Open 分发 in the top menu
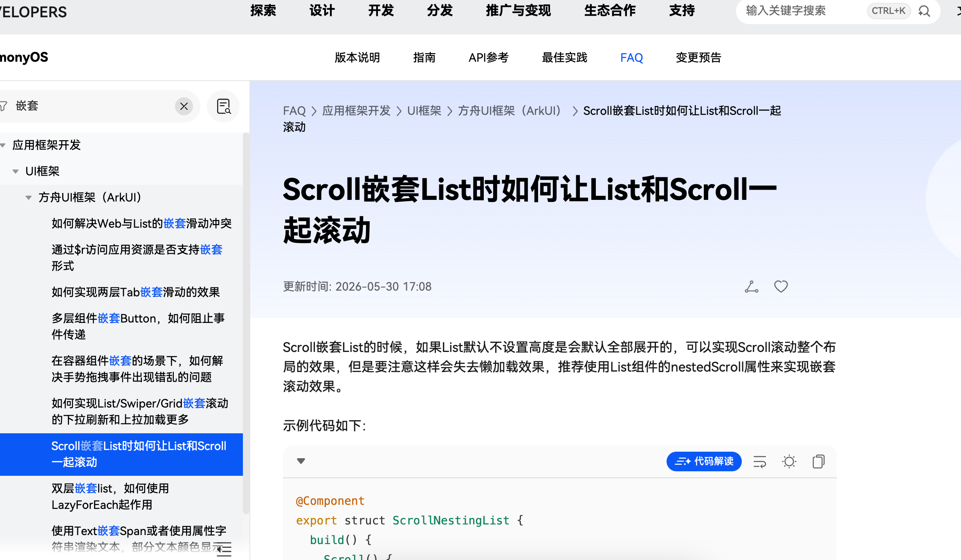Image resolution: width=961 pixels, height=560 pixels. click(x=440, y=11)
